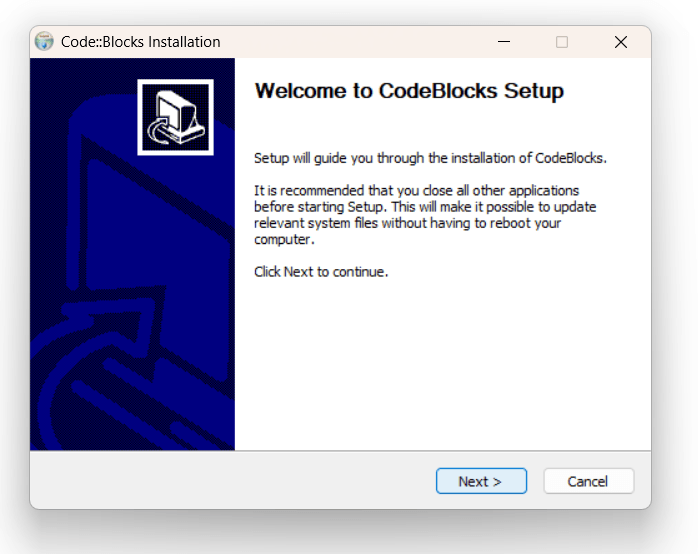Minimize the Code::Blocks Installation window

coord(503,42)
